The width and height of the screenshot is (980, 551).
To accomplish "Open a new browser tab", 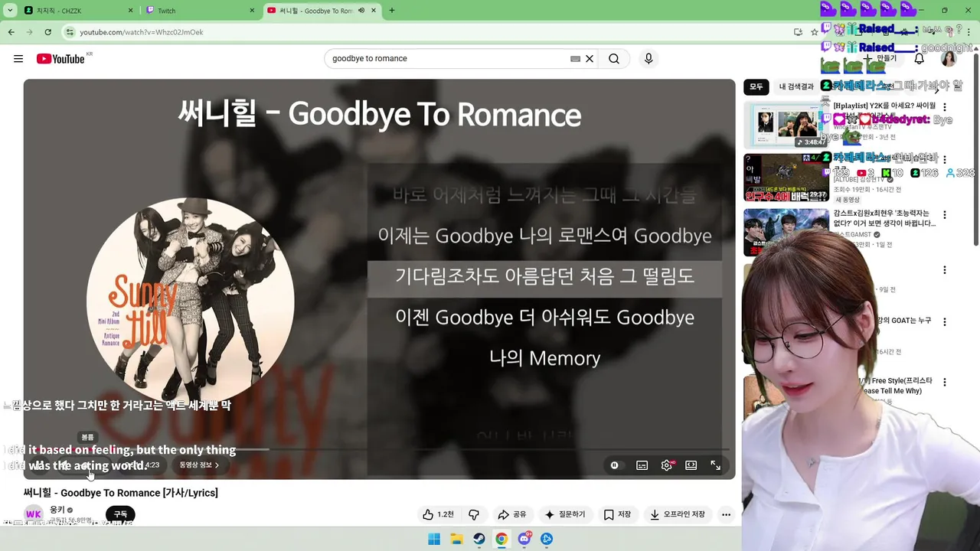I will [392, 11].
